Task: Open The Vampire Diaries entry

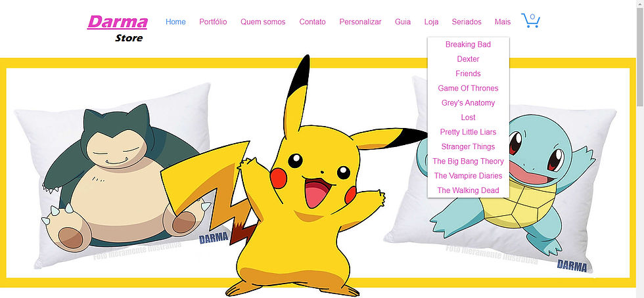Action: coord(468,176)
